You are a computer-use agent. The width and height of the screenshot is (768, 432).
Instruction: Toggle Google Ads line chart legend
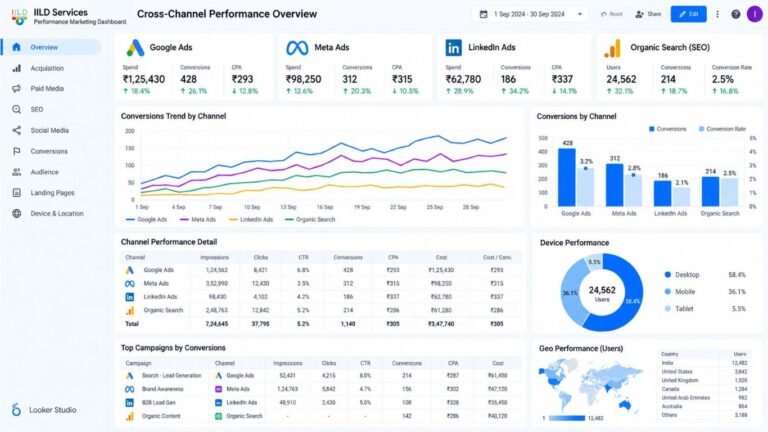click(146, 219)
